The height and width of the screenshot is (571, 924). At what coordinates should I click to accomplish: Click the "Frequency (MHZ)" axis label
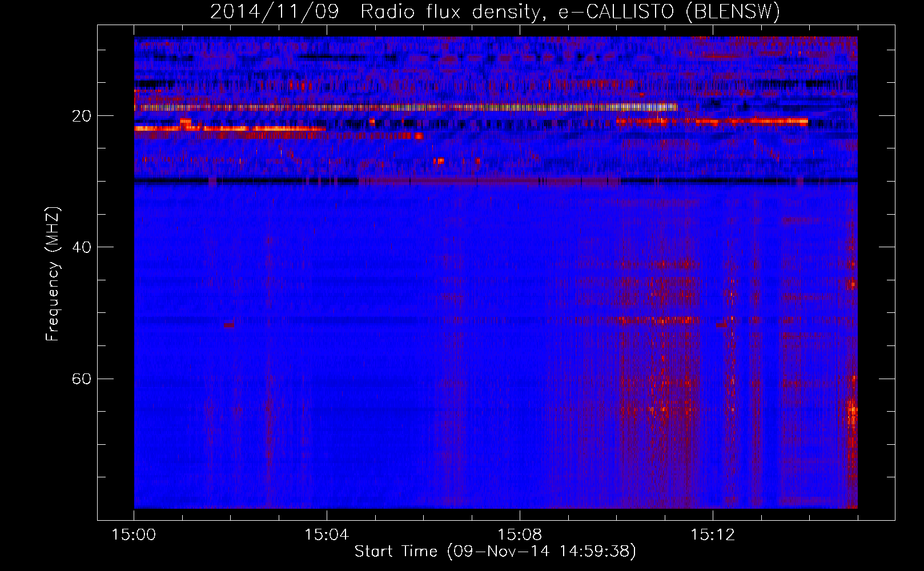[x=53, y=274]
